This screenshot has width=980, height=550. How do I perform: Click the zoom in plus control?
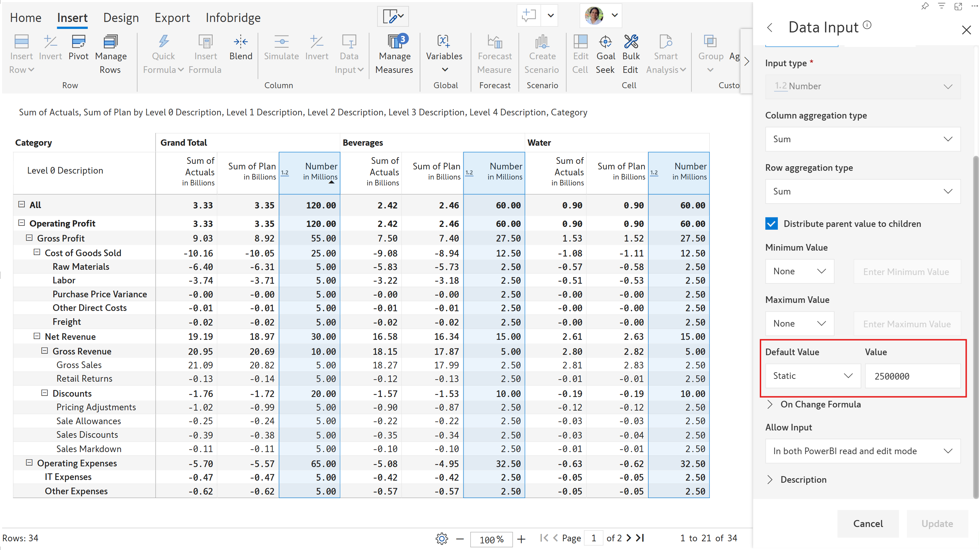coord(521,538)
